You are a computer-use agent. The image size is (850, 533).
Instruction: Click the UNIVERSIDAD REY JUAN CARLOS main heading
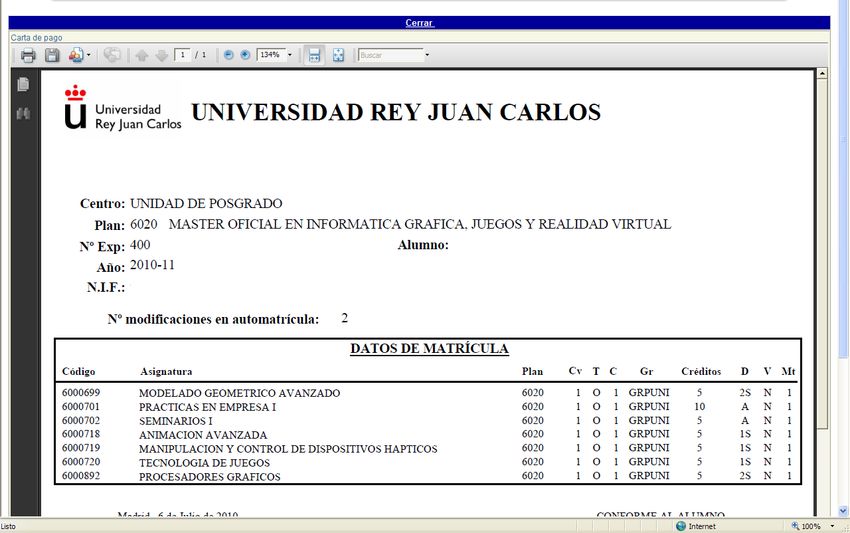click(x=396, y=112)
